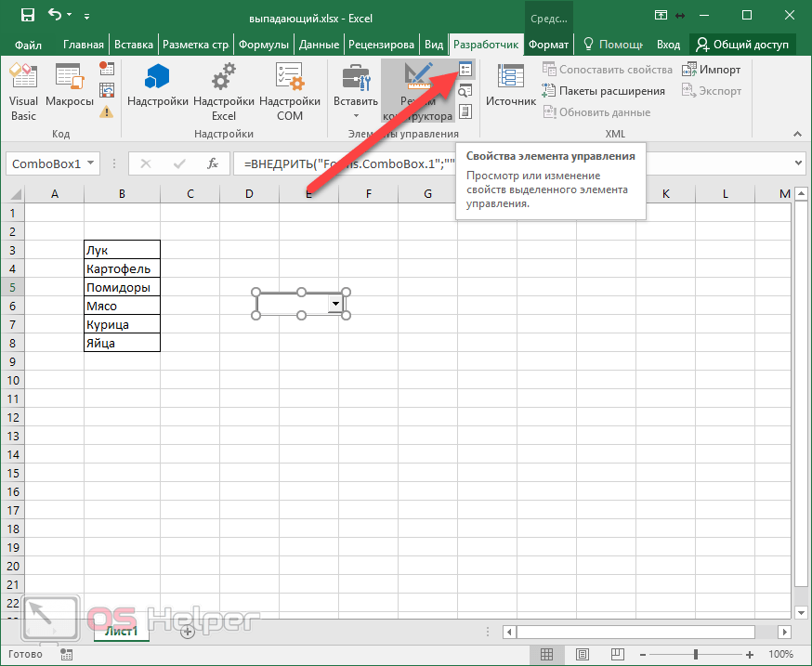Switch to the Главная tab
The height and width of the screenshot is (666, 812).
pyautogui.click(x=83, y=45)
